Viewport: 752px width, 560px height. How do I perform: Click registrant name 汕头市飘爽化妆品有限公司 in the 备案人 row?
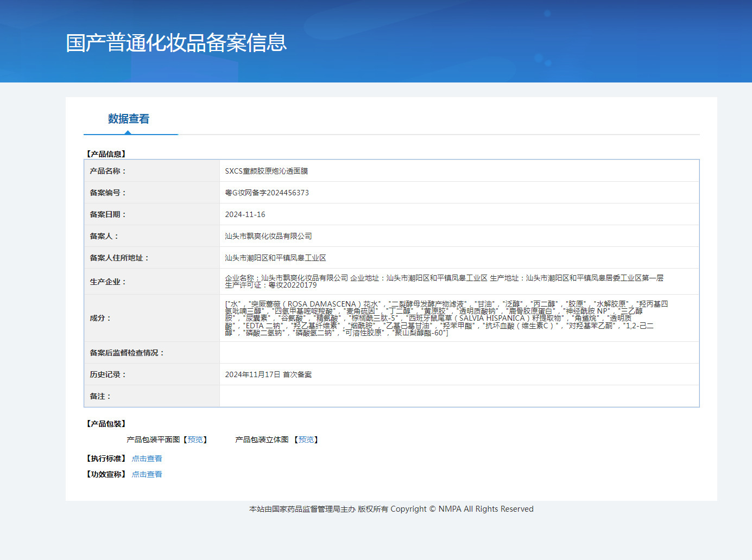point(269,236)
